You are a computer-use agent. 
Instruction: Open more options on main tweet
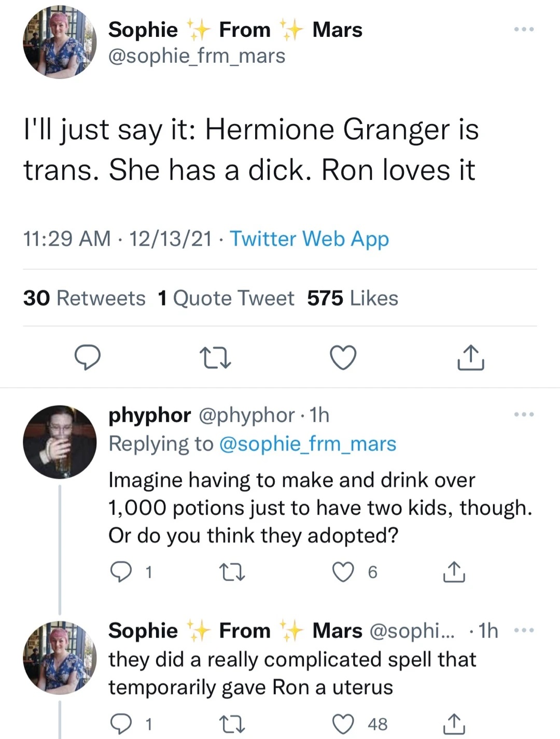coord(523,30)
